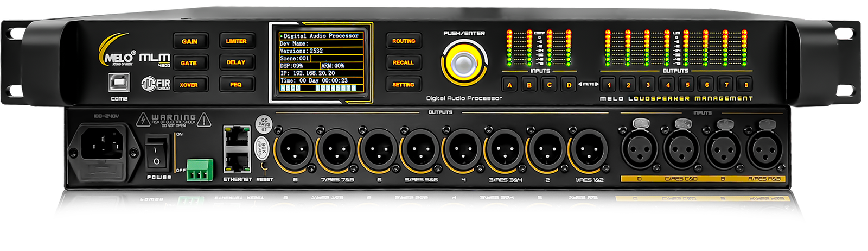Click XLR output 3/AES 3&4 connector
Screen dimensions: 868x251
(505, 149)
